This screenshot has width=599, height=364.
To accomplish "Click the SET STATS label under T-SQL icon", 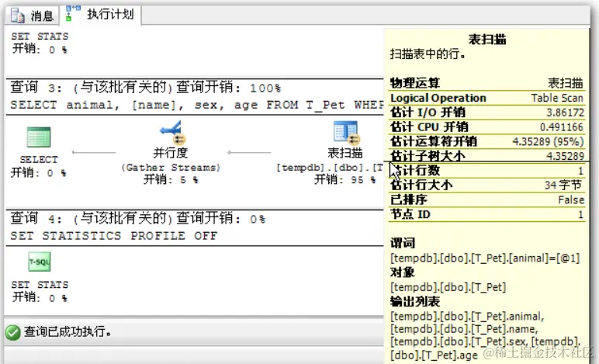I will pos(40,285).
